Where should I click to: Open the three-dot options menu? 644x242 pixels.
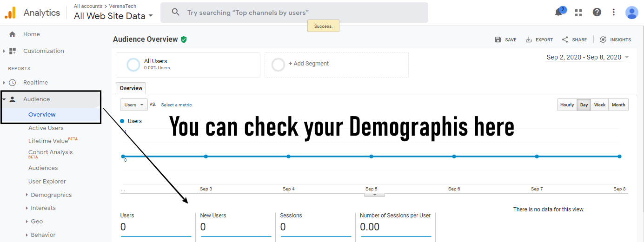614,13
